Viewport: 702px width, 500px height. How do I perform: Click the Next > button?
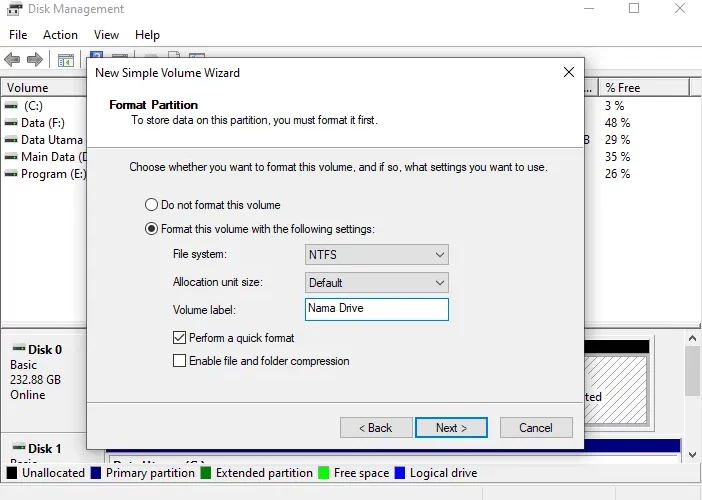click(451, 427)
